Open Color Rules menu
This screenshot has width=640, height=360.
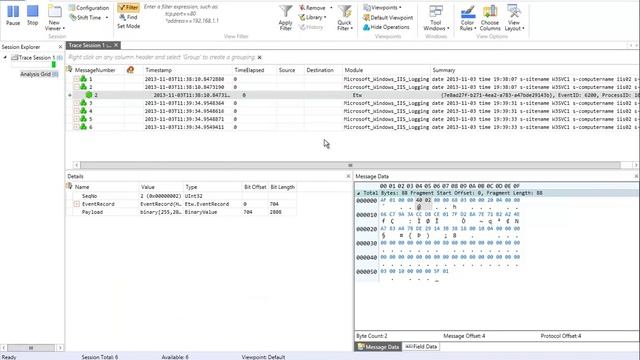coord(467,18)
